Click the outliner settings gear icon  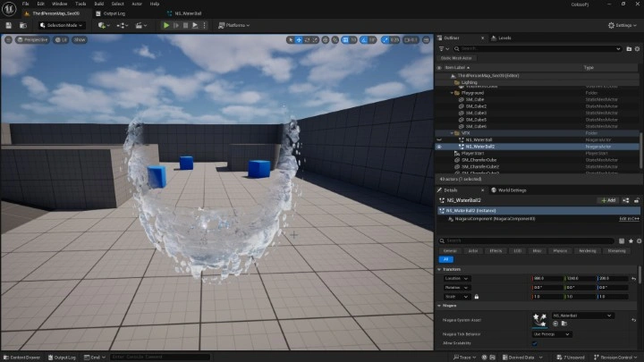coord(636,48)
